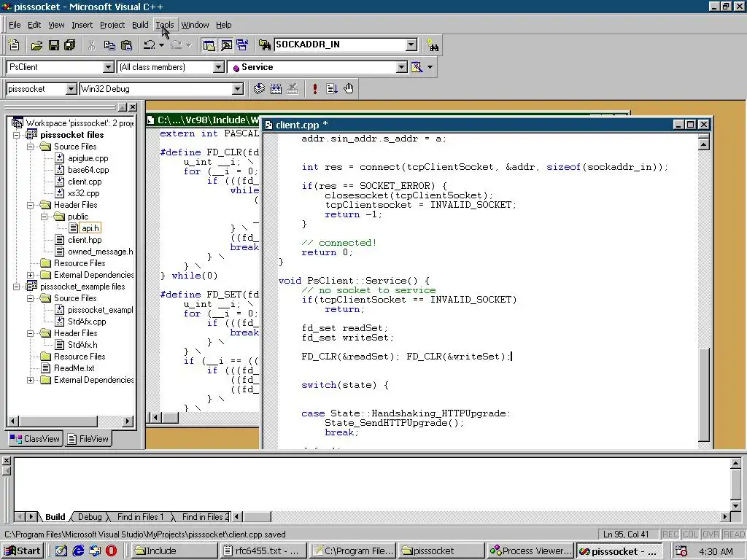Image resolution: width=747 pixels, height=560 pixels.
Task: Click the Stop Build icon
Action: click(293, 88)
